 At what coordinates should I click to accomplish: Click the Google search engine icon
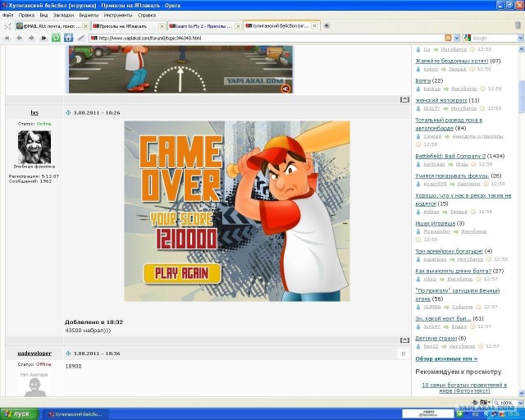[467, 38]
